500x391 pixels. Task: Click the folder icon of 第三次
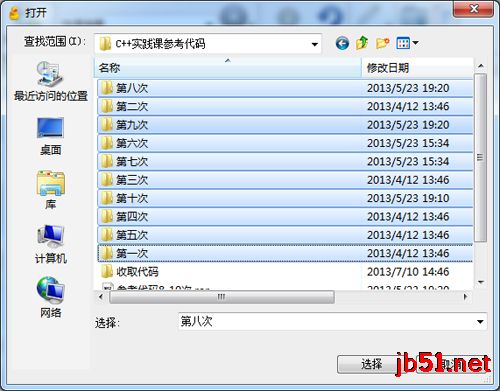pyautogui.click(x=107, y=180)
